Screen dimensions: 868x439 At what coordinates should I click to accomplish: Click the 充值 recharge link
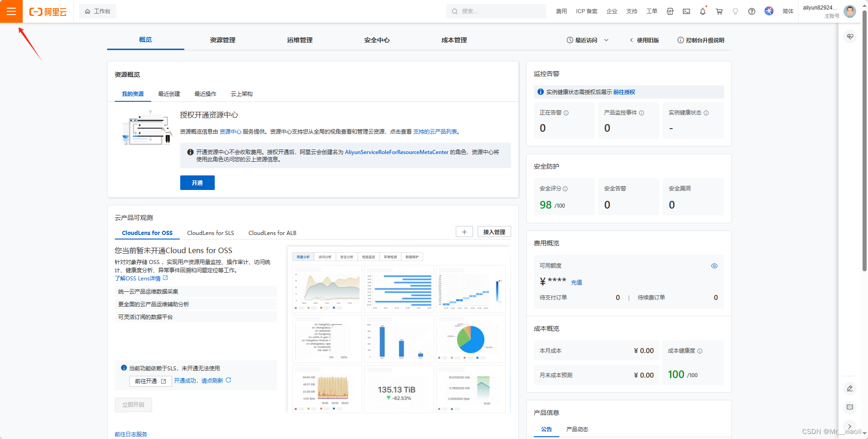pos(576,282)
